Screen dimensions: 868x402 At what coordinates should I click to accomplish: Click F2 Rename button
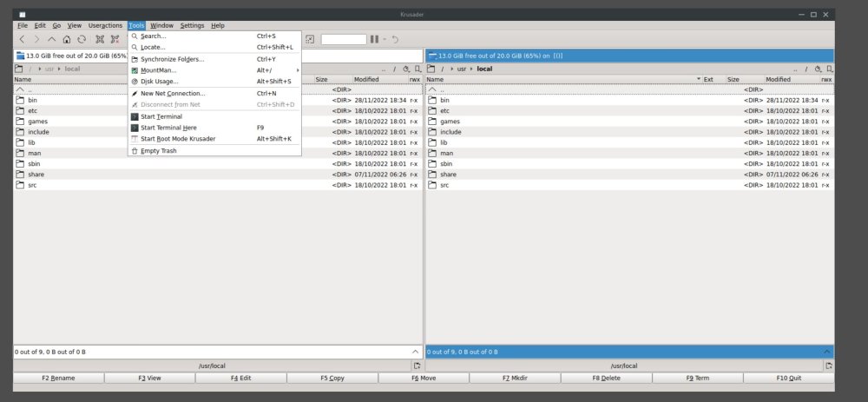point(58,379)
